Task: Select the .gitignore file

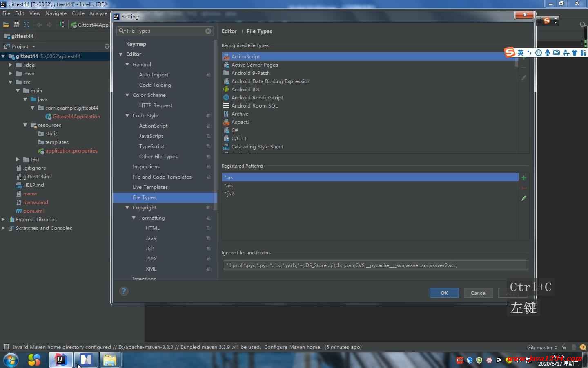Action: pyautogui.click(x=34, y=168)
